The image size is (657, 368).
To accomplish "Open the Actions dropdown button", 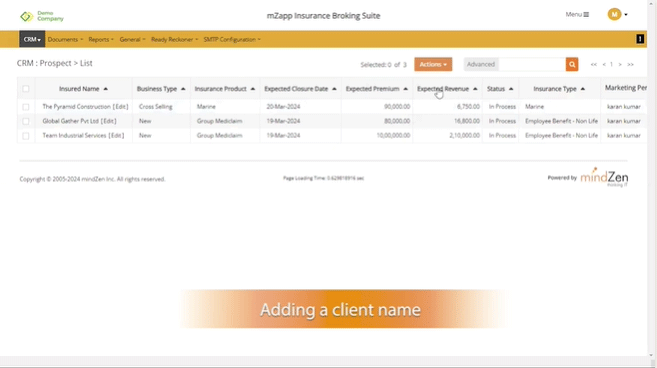I will tap(433, 64).
